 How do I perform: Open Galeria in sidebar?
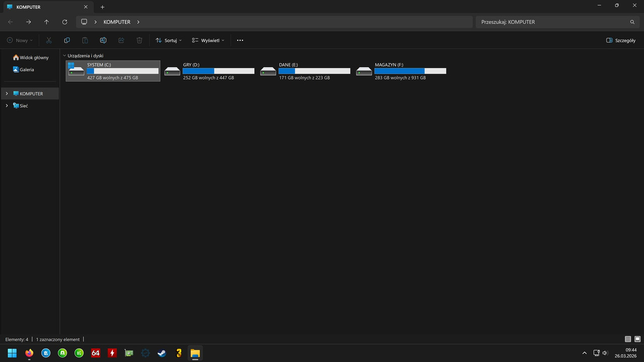(24, 69)
